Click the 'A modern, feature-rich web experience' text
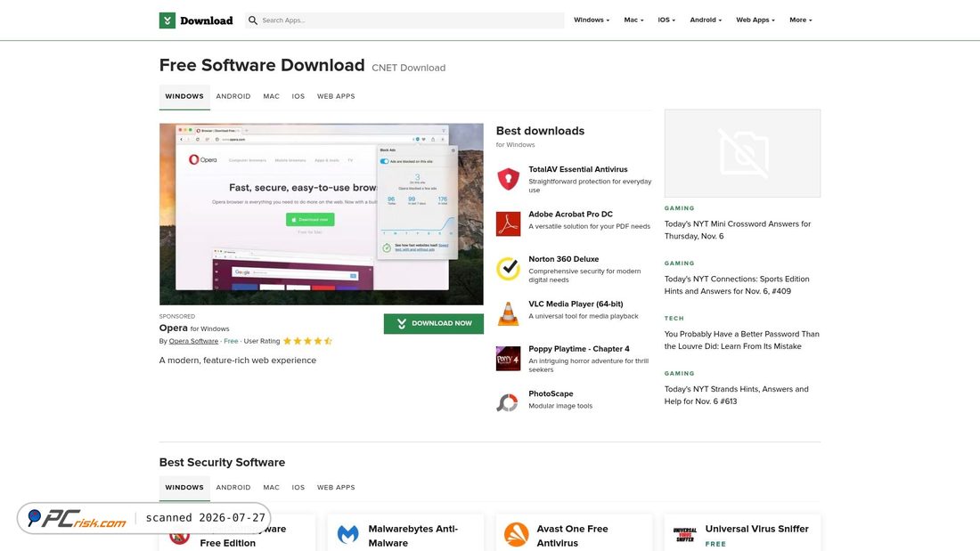This screenshot has height=551, width=980. coord(238,361)
